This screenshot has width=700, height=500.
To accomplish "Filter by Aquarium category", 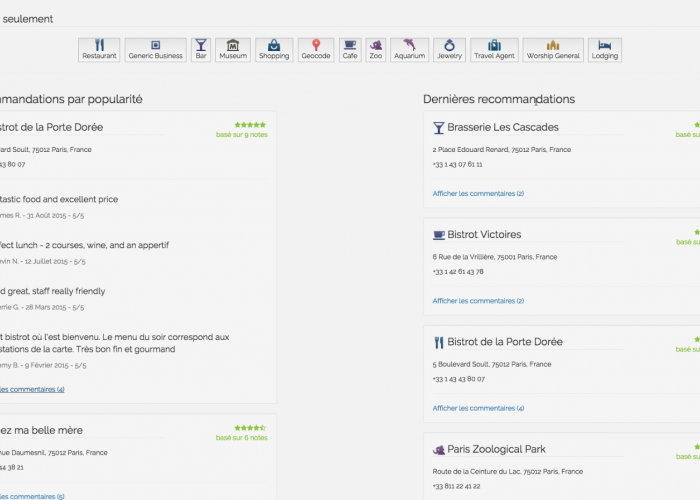I will 409,50.
